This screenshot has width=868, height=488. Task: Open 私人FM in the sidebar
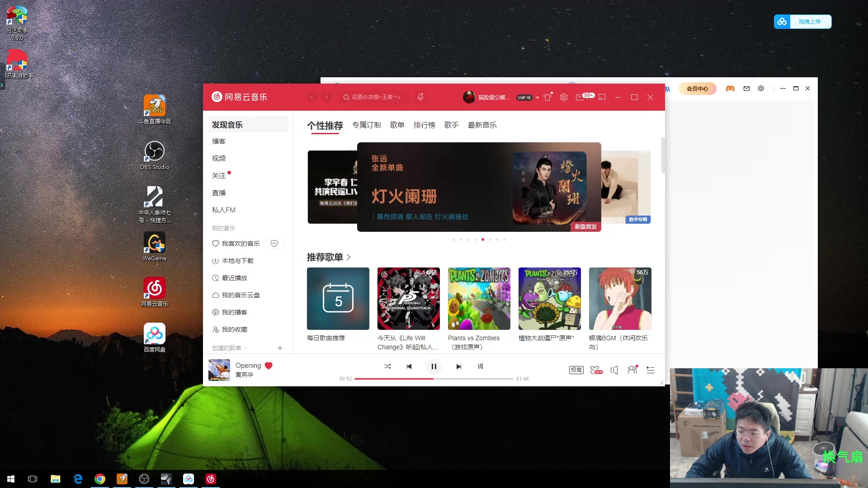224,210
